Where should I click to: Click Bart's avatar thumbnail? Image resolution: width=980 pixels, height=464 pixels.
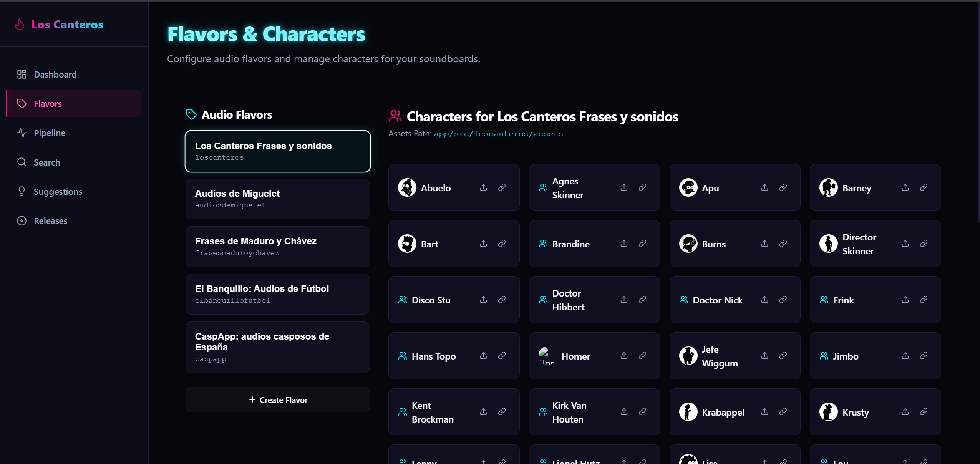point(407,244)
